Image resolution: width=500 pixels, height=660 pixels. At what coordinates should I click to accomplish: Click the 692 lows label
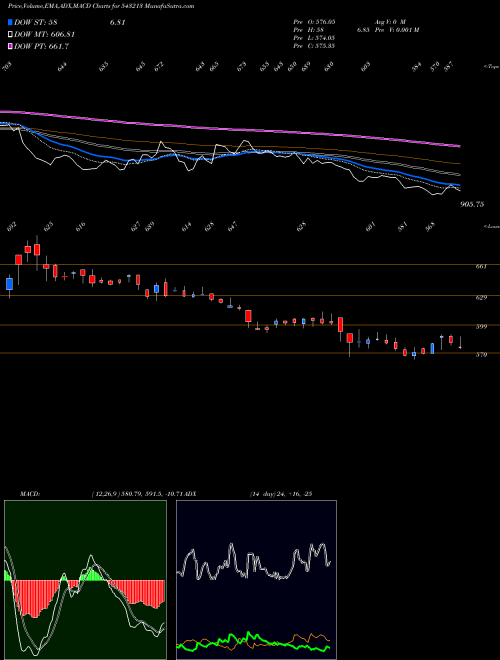(x=11, y=228)
